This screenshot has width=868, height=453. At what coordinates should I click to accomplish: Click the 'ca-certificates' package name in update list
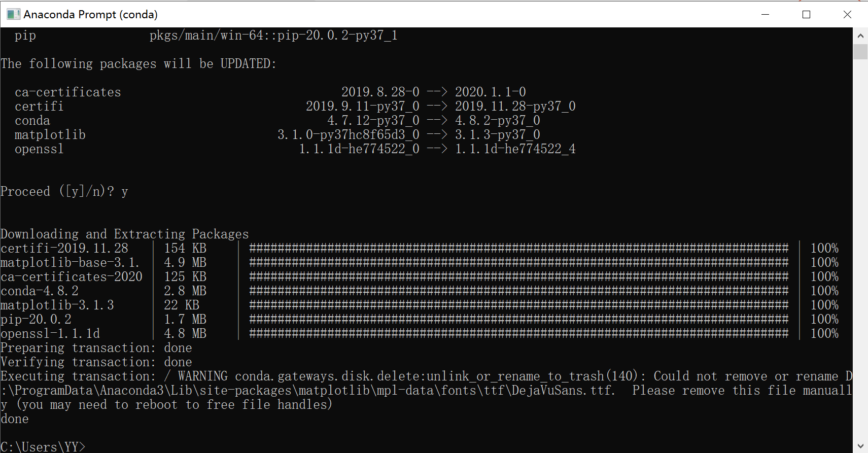click(x=68, y=92)
